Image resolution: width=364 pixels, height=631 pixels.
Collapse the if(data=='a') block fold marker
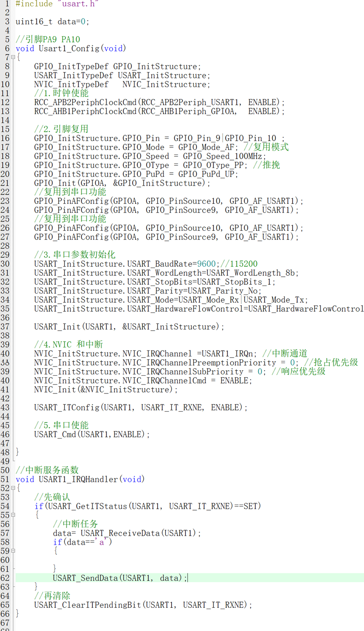[13, 551]
